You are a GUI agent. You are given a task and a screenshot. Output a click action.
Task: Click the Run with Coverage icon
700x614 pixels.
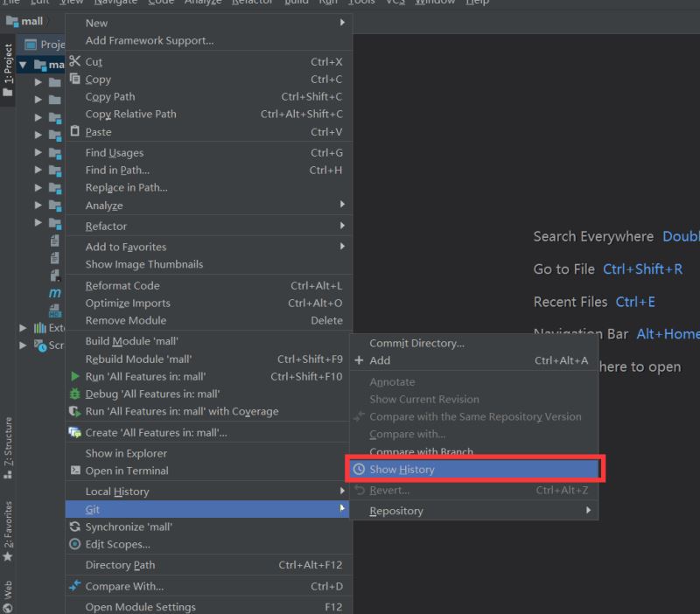point(74,411)
